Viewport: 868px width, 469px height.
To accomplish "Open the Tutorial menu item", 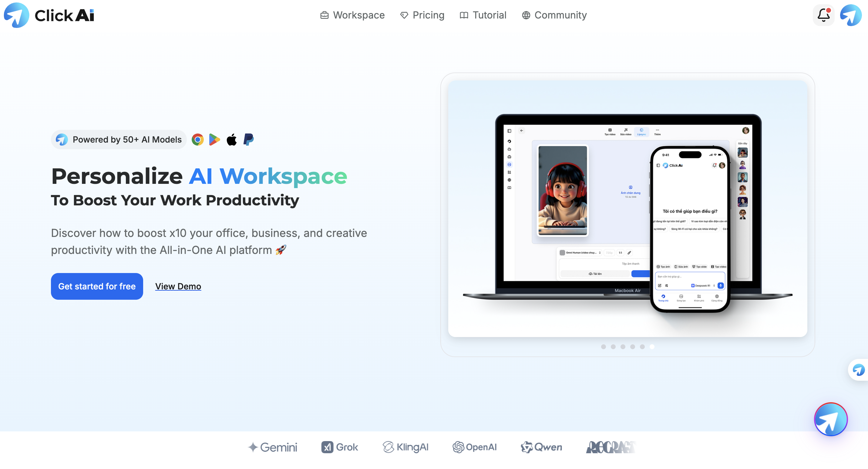I will pyautogui.click(x=483, y=15).
